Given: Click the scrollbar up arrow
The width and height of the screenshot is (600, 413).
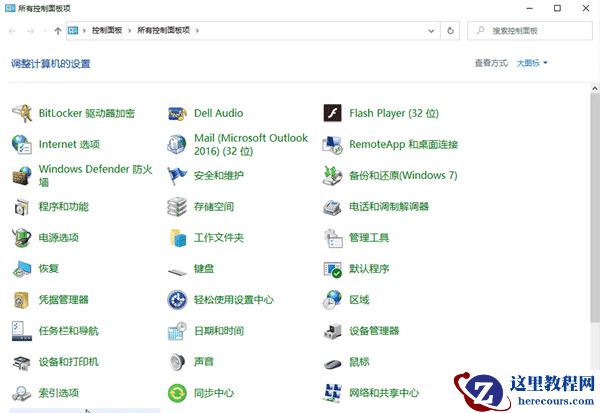Looking at the screenshot, I should tap(595, 89).
